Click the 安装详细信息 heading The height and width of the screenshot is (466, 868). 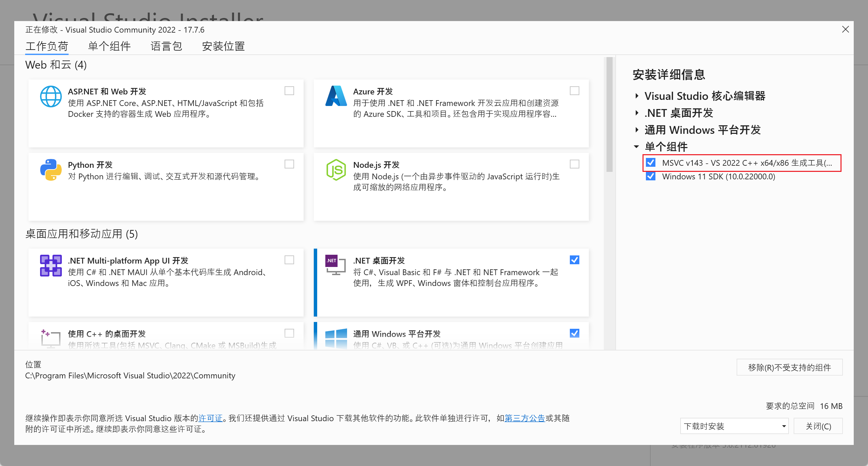point(669,74)
